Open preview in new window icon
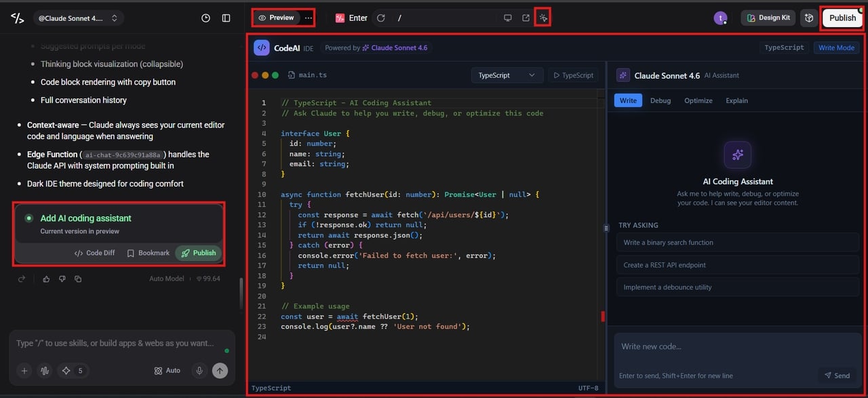The image size is (868, 398). 526,18
